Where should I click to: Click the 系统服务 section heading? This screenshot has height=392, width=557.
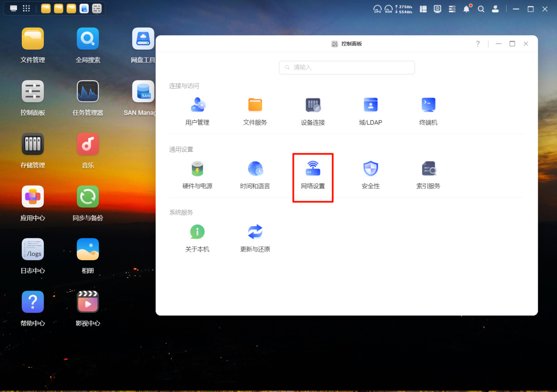(x=181, y=213)
